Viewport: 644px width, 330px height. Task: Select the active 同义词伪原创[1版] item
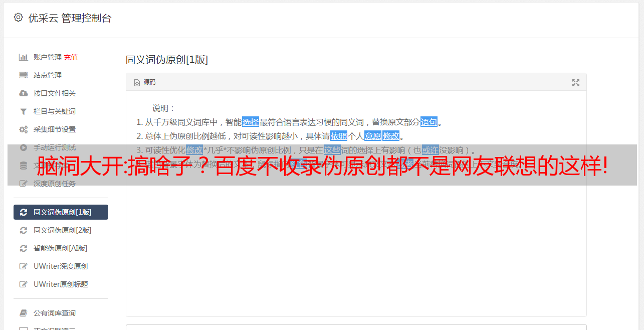[x=61, y=212]
